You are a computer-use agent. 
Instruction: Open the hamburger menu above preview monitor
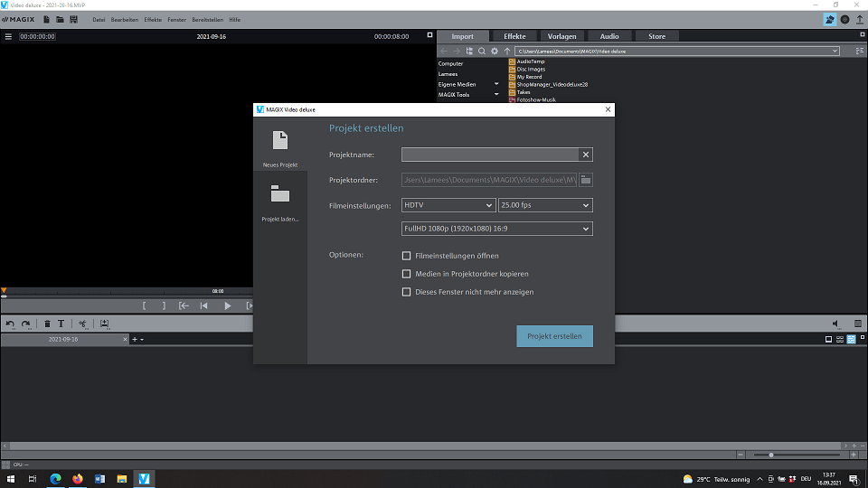[x=8, y=36]
